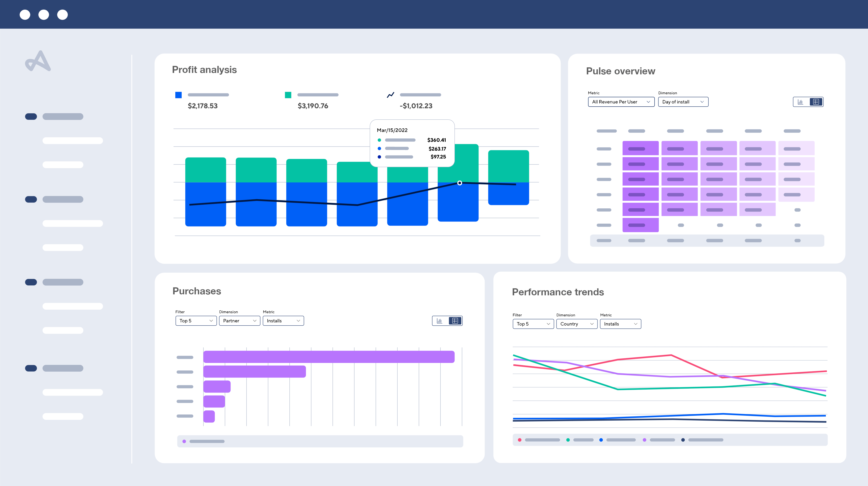Open the Country dimension dropdown

(577, 324)
